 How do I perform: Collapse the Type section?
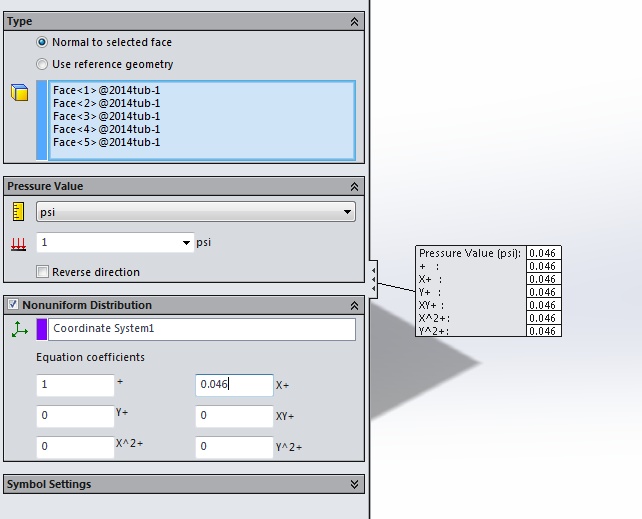tap(354, 22)
